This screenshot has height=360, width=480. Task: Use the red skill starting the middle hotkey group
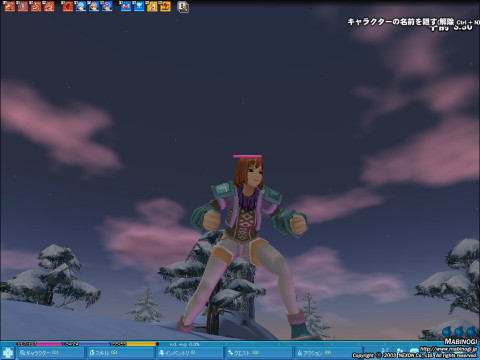click(68, 6)
